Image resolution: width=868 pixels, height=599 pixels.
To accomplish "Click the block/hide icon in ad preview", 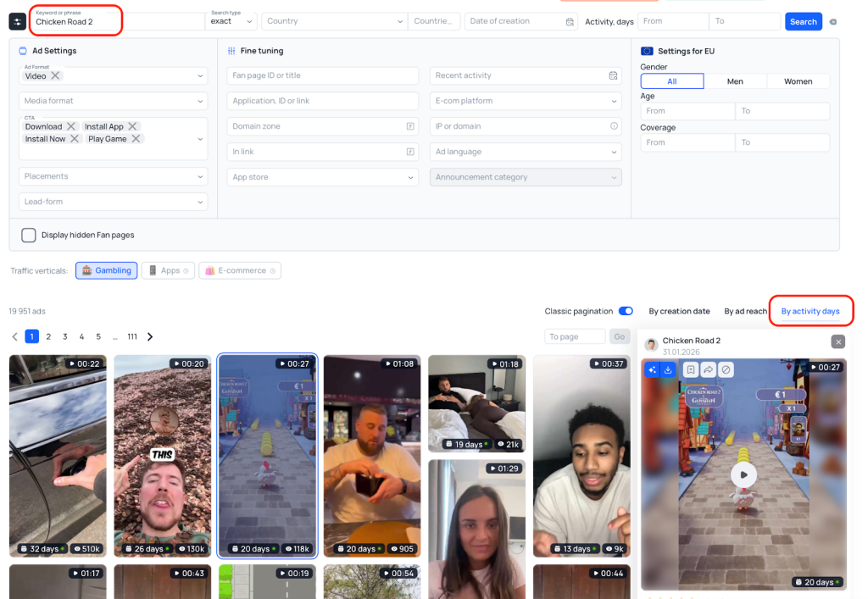I will tap(726, 369).
